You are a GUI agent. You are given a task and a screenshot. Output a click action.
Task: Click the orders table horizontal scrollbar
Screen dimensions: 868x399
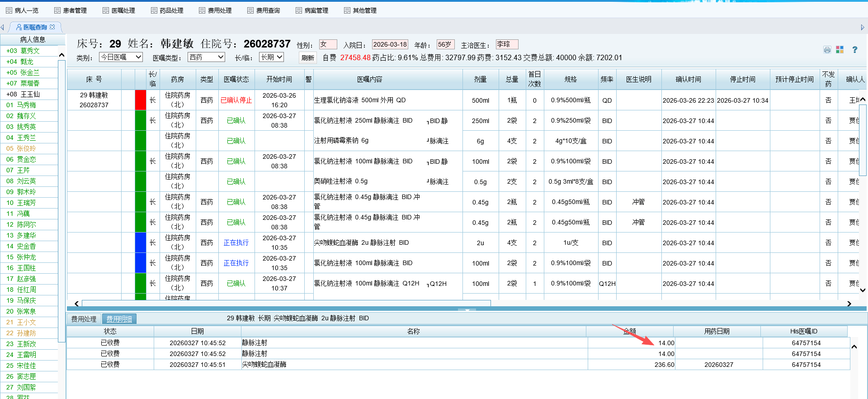[x=287, y=304]
